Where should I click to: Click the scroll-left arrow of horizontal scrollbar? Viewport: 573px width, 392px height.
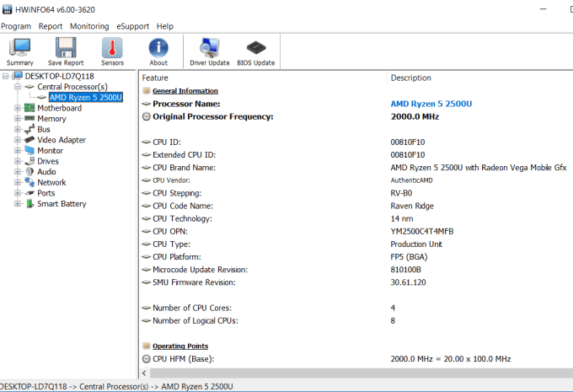(144, 373)
